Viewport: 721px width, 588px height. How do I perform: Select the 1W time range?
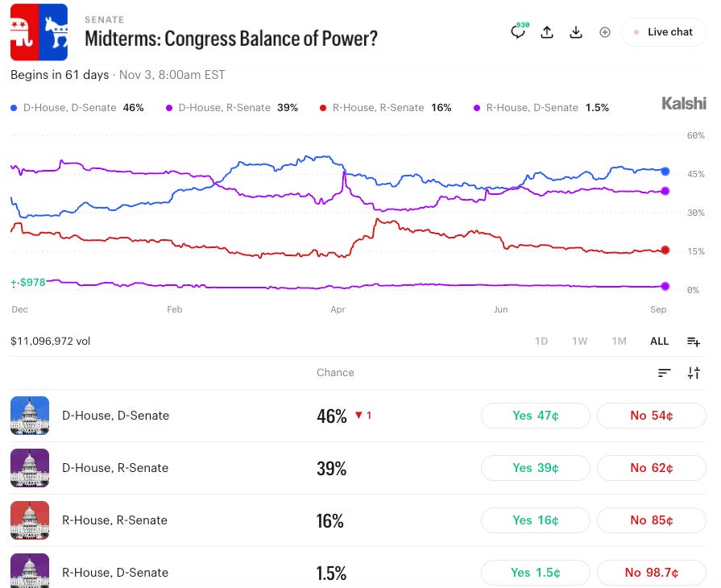click(580, 342)
